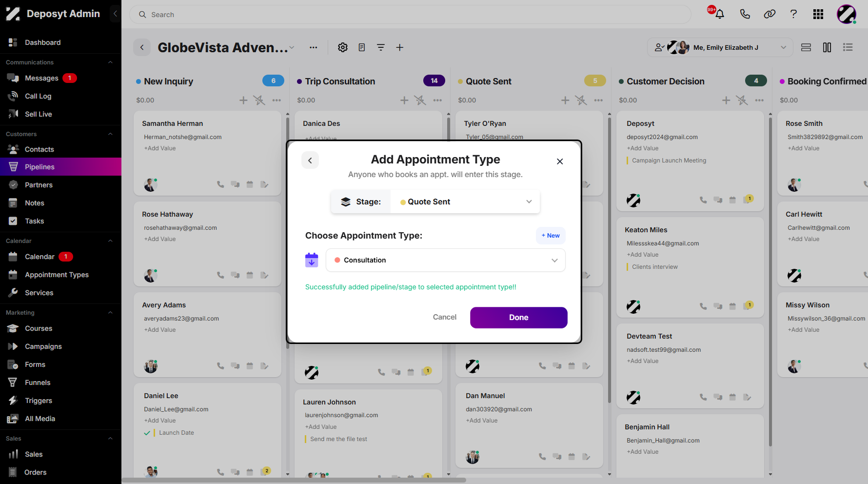The height and width of the screenshot is (484, 868).
Task: Open Carl Hewitt card title
Action: pyautogui.click(x=804, y=214)
